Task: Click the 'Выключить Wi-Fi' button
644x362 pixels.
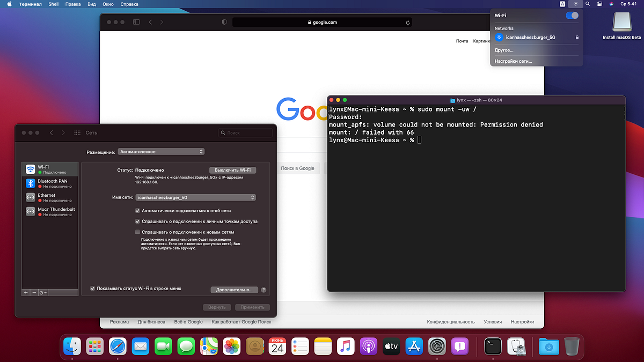Action: click(x=232, y=169)
